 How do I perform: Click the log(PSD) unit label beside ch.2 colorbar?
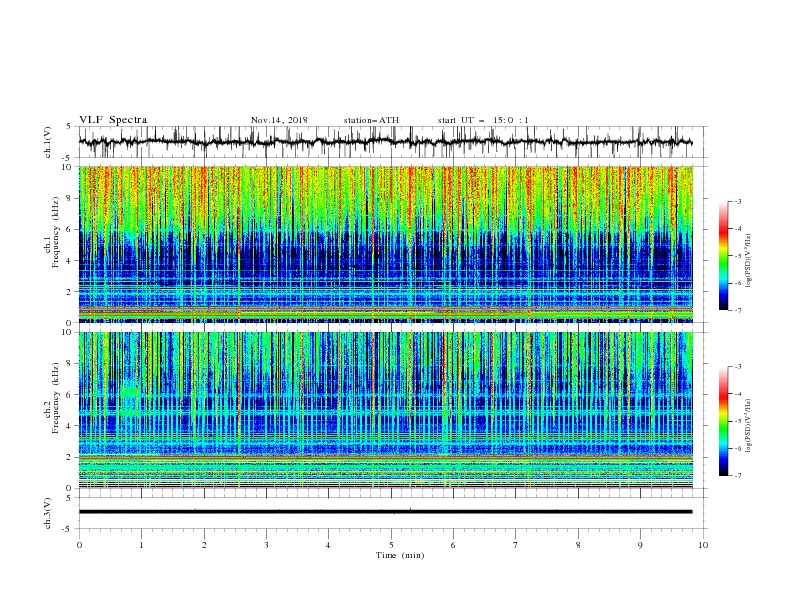(x=749, y=426)
